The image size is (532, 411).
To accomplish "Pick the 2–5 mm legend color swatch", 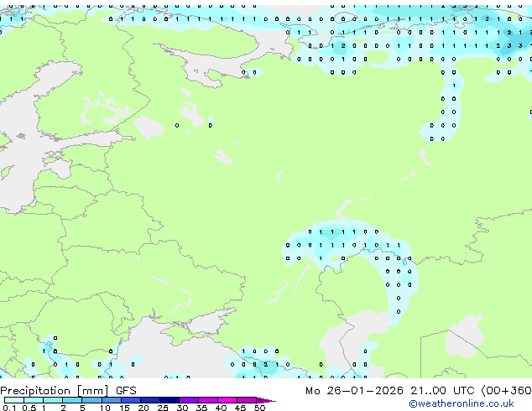I will tap(72, 400).
